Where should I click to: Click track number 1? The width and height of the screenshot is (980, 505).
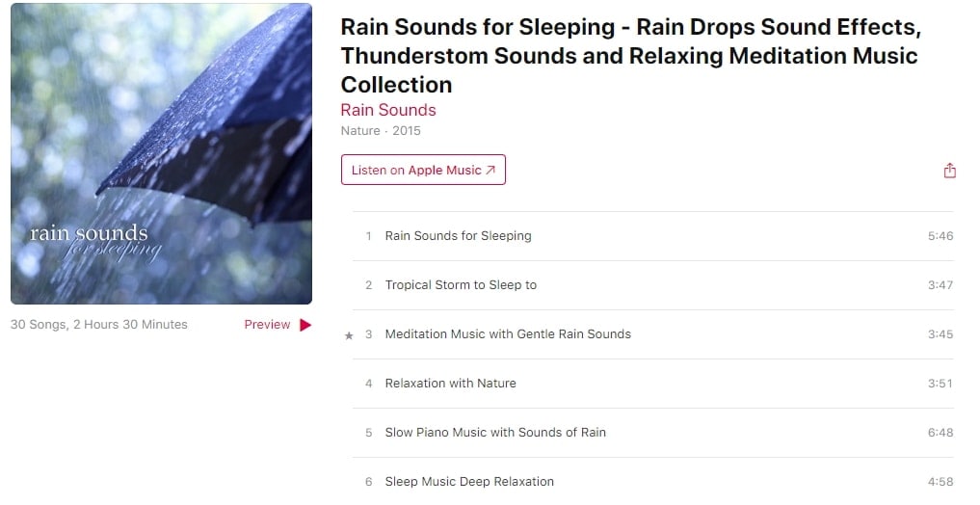click(x=368, y=236)
